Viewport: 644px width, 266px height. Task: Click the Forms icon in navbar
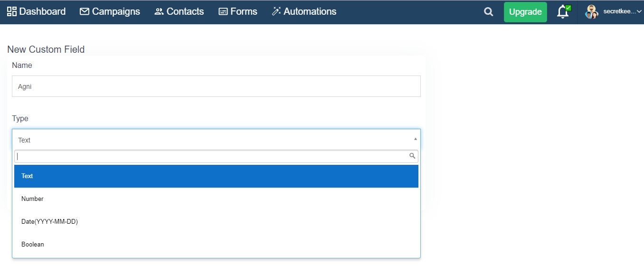[223, 11]
